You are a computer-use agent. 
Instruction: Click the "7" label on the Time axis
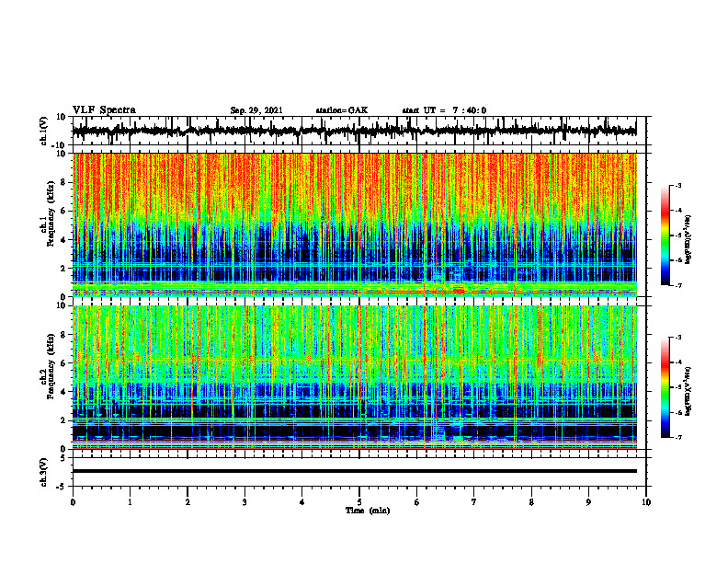[x=474, y=502]
